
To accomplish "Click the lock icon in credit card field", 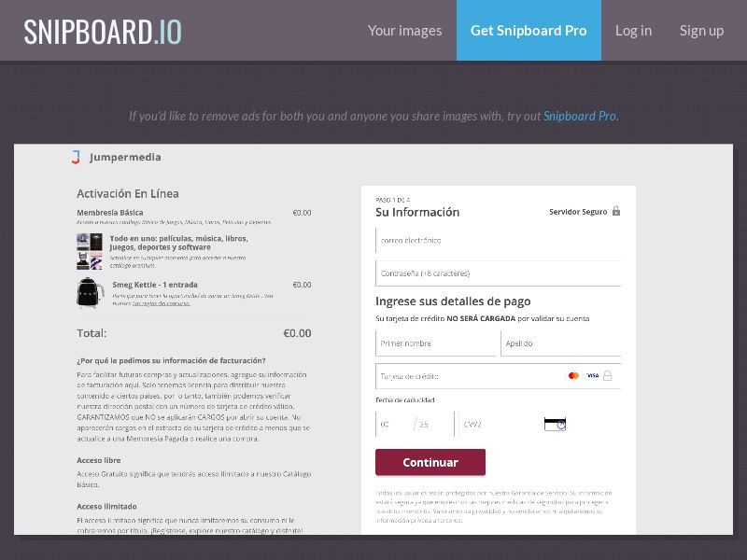I will pyautogui.click(x=608, y=376).
